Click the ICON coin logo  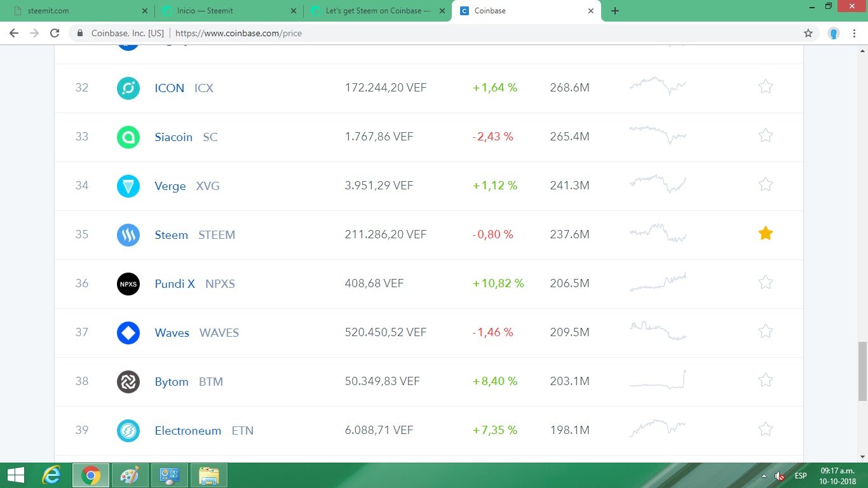click(128, 88)
